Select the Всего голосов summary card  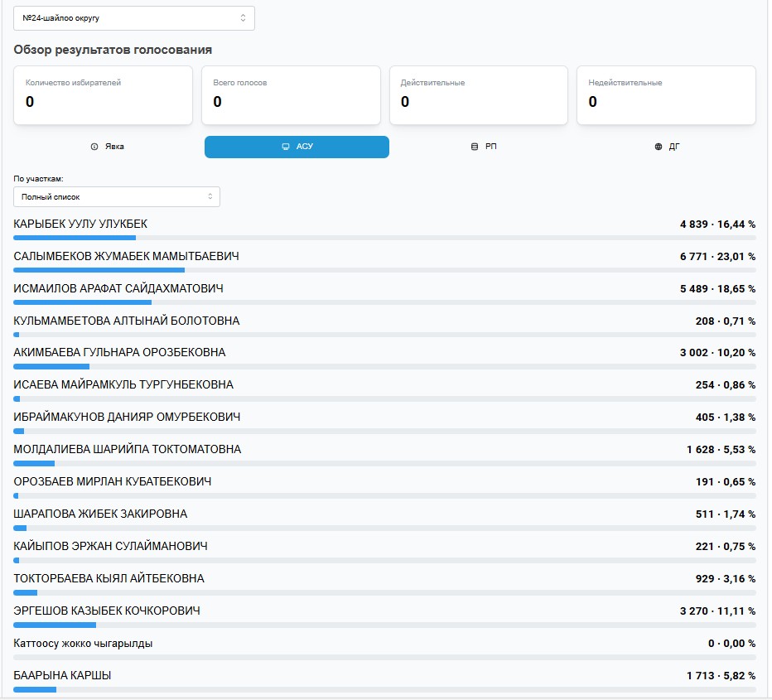[291, 95]
